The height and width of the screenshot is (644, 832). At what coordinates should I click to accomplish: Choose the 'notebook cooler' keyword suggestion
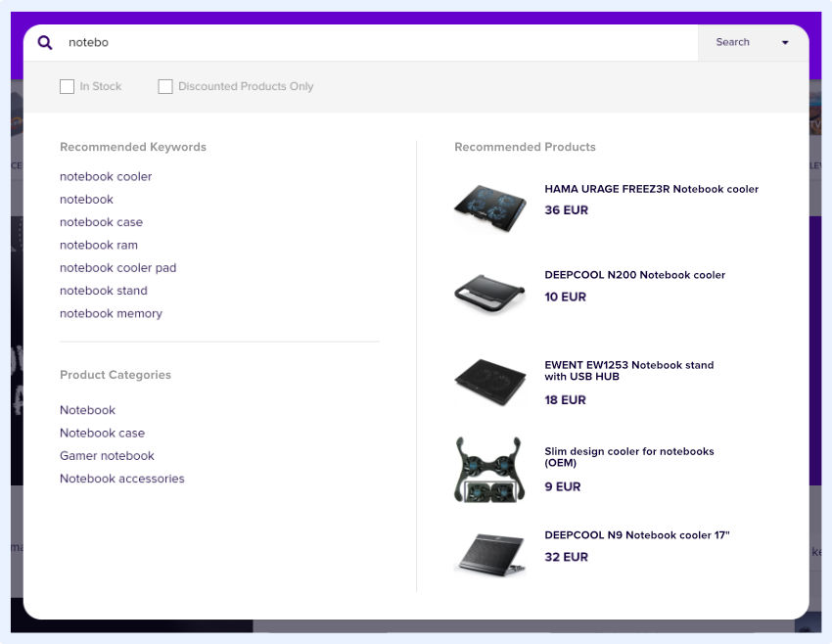click(x=106, y=177)
